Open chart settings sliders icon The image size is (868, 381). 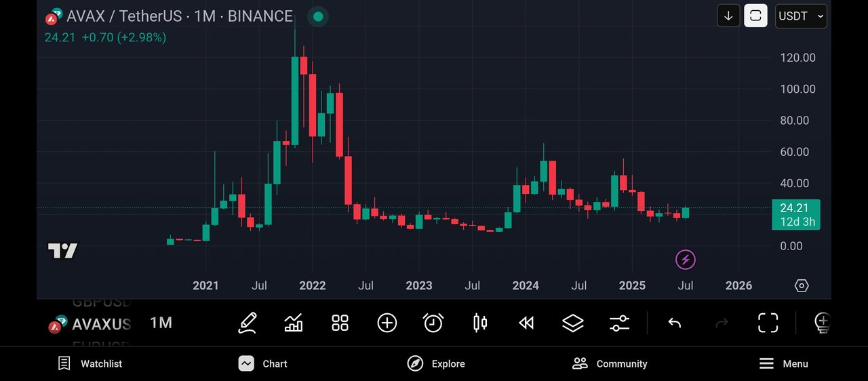(x=619, y=323)
